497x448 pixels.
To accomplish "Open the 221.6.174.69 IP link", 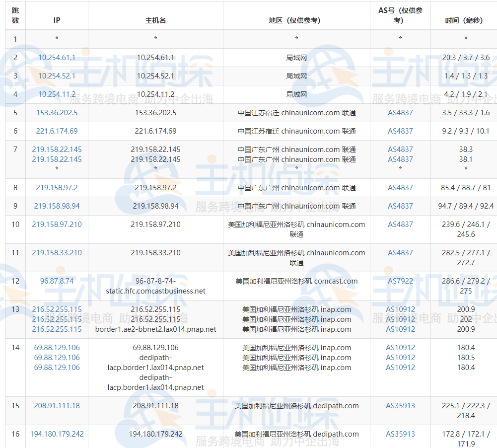I will [x=57, y=131].
